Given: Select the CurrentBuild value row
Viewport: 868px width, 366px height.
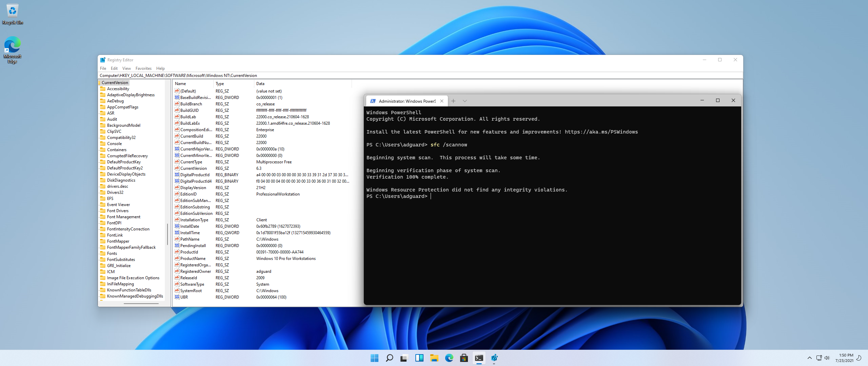Looking at the screenshot, I should (x=262, y=136).
